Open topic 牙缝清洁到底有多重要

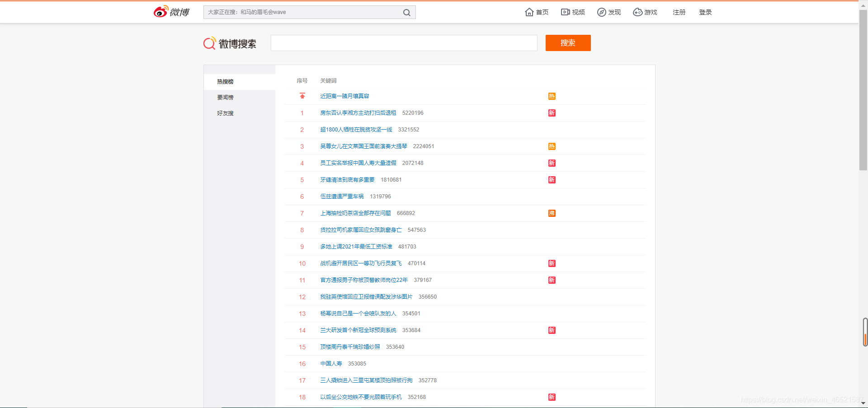point(347,180)
